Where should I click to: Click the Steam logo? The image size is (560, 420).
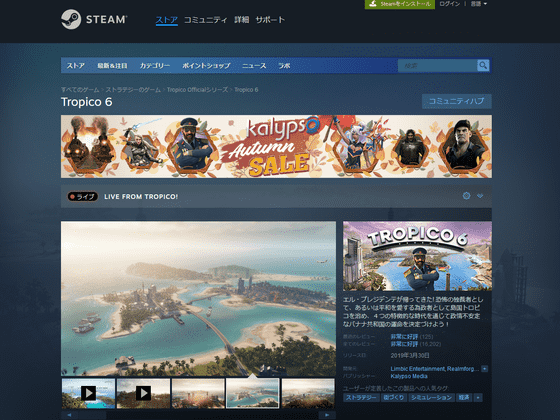94,19
